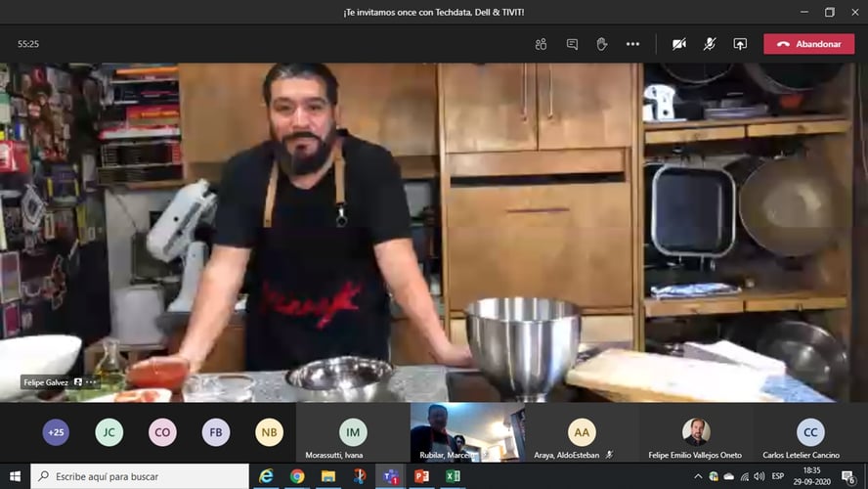
Task: Open the meeting chat
Action: (x=572, y=44)
